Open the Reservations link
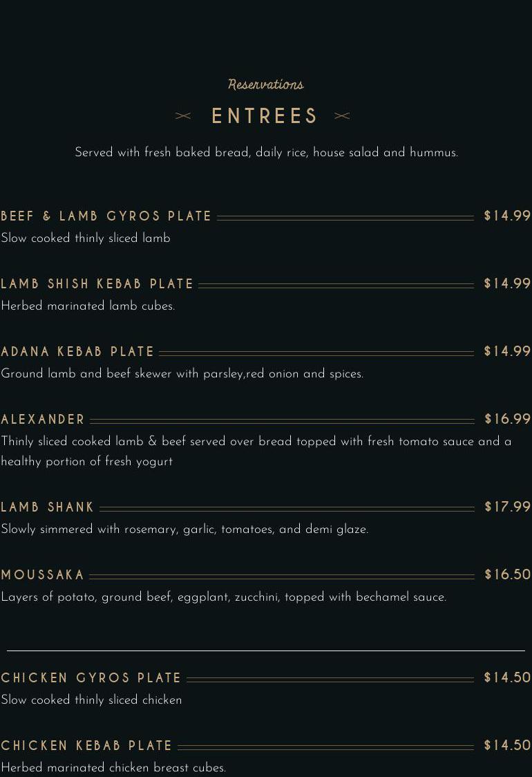The image size is (532, 777). click(266, 84)
